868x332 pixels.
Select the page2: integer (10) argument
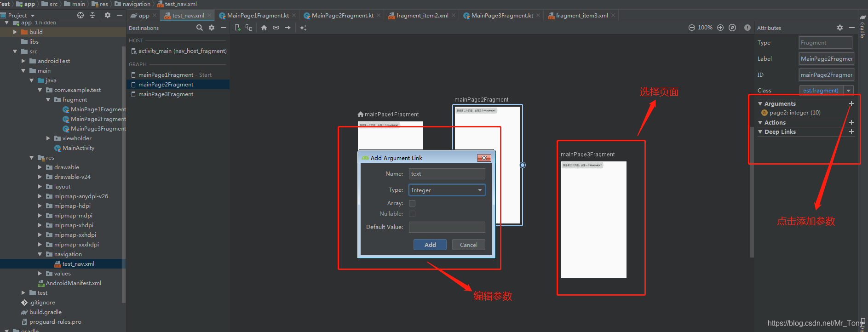[x=795, y=113]
